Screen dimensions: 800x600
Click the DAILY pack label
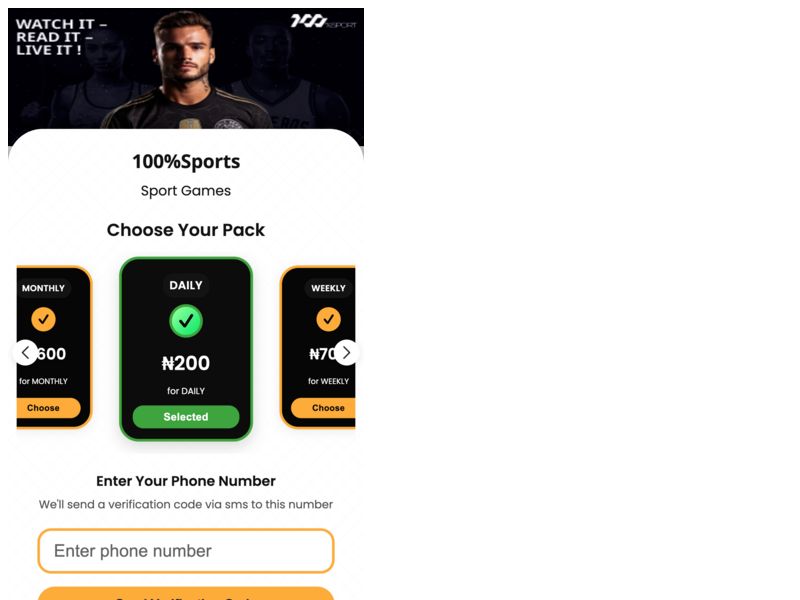pos(186,285)
